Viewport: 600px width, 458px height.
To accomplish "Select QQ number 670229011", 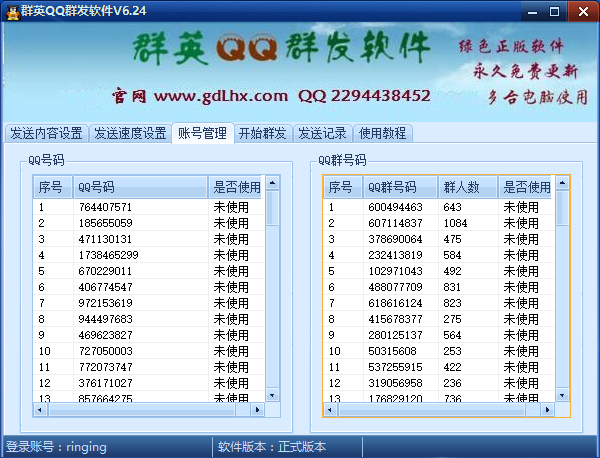I will [105, 271].
